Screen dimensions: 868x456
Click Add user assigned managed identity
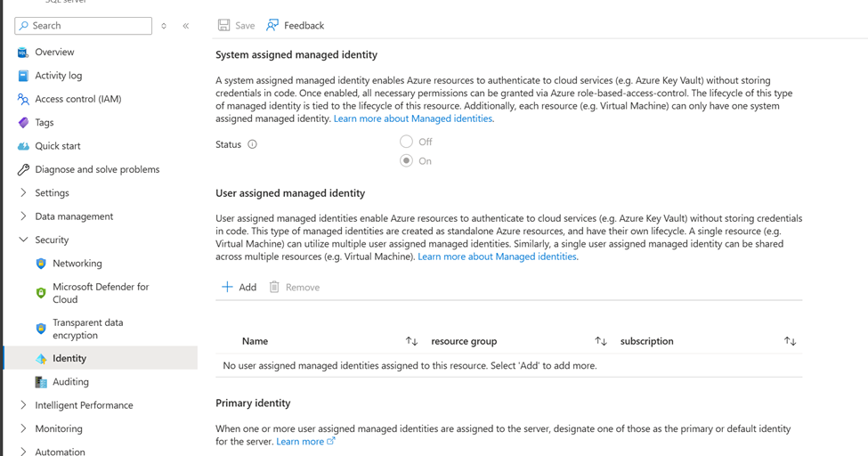(239, 287)
